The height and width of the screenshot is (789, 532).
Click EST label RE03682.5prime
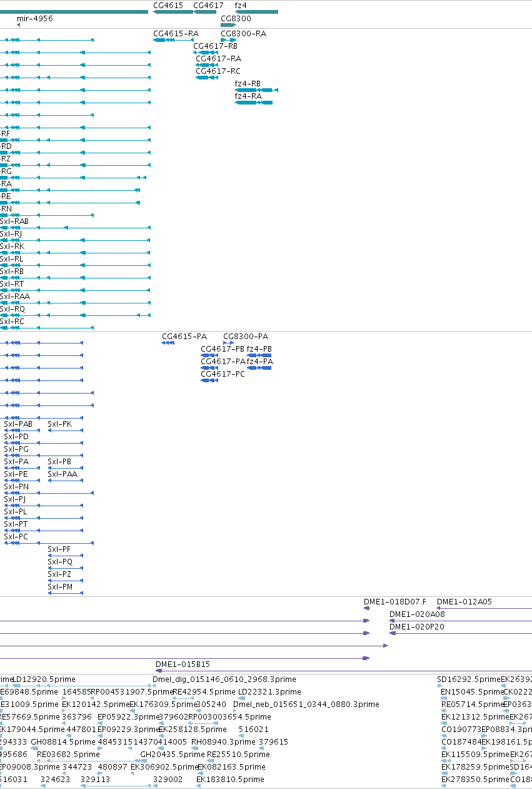[68, 754]
